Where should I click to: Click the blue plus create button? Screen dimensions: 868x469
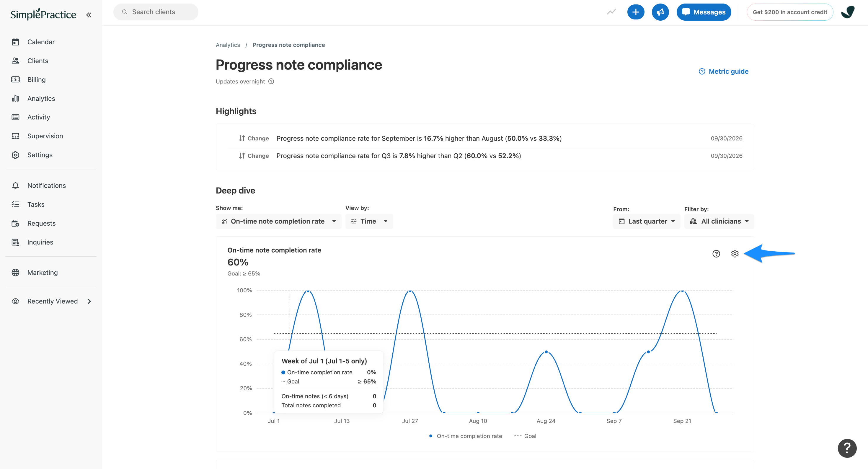(635, 12)
